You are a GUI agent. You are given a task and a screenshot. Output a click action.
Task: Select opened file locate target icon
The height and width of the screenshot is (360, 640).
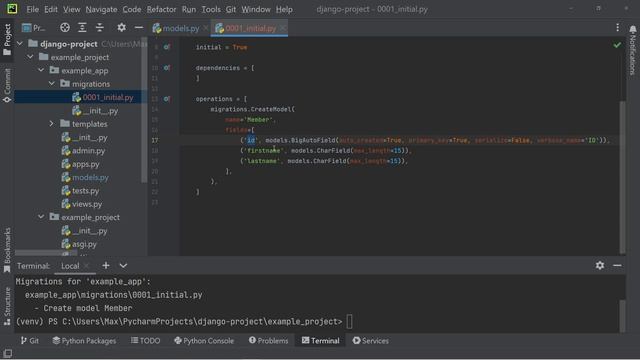(64, 28)
